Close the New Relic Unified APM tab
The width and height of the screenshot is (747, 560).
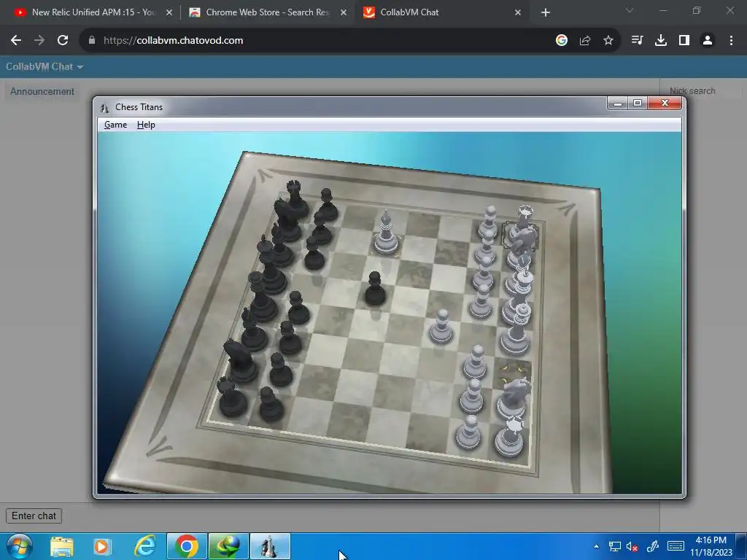tap(169, 13)
